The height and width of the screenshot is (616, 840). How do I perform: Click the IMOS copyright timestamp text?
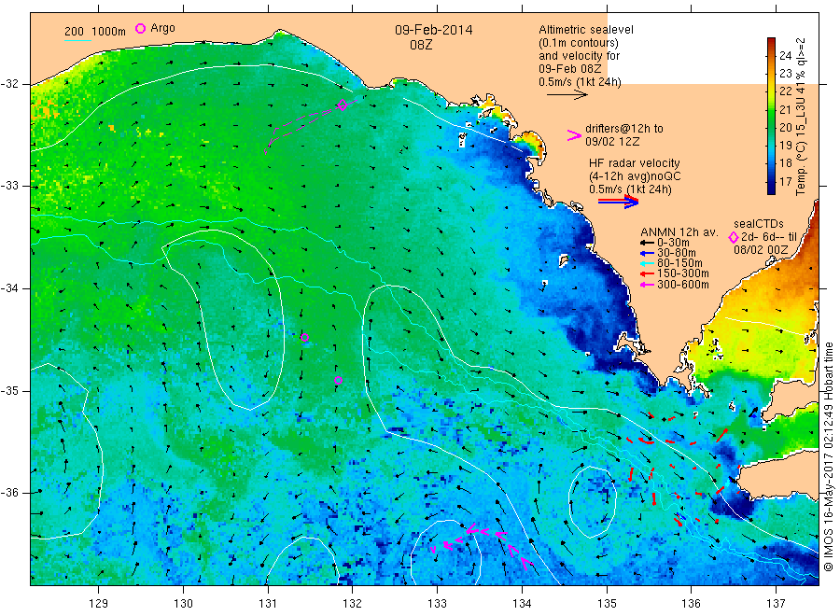[829, 456]
